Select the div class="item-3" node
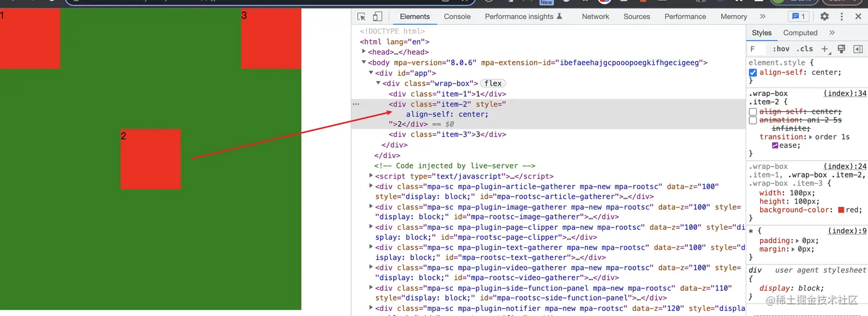868x316 pixels. 447,134
